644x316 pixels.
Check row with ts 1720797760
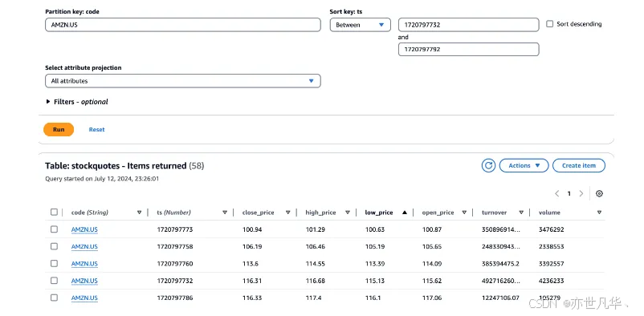point(55,264)
